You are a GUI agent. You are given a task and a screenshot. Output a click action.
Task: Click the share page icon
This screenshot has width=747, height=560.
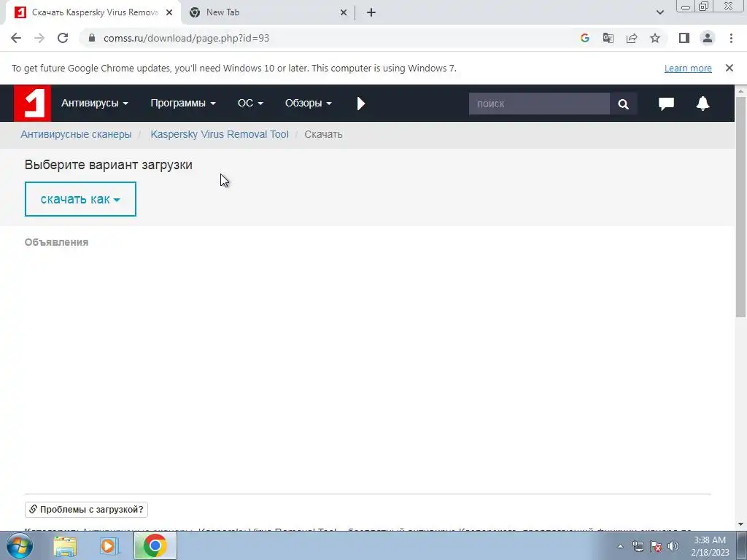[x=632, y=38]
